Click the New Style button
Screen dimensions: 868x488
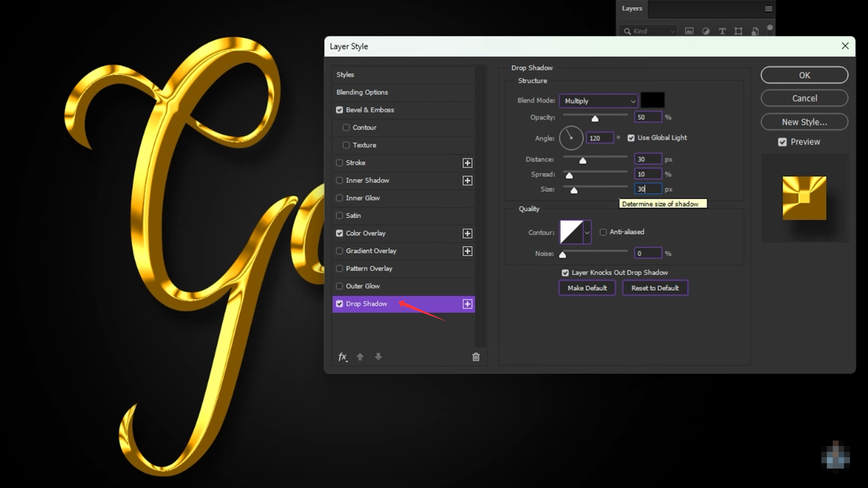pos(804,122)
